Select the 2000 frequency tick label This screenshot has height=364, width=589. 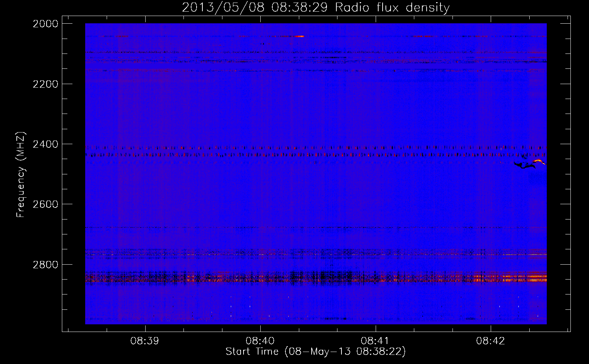point(46,24)
